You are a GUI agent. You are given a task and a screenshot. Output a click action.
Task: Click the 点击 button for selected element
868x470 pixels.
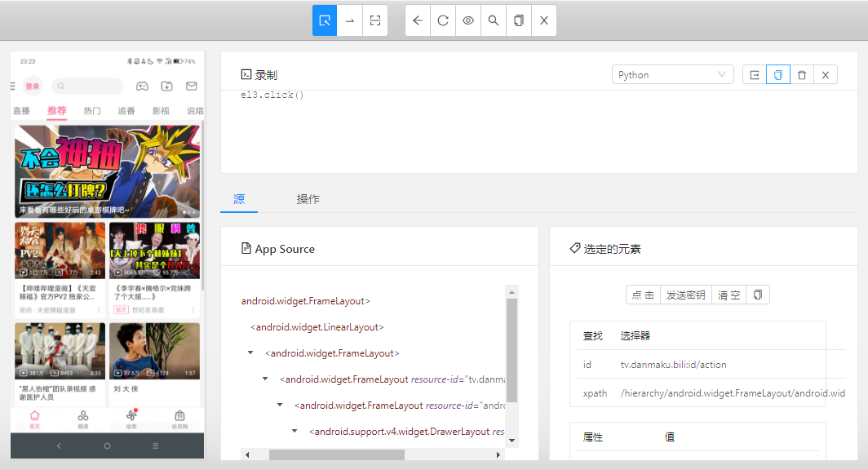[643, 295]
